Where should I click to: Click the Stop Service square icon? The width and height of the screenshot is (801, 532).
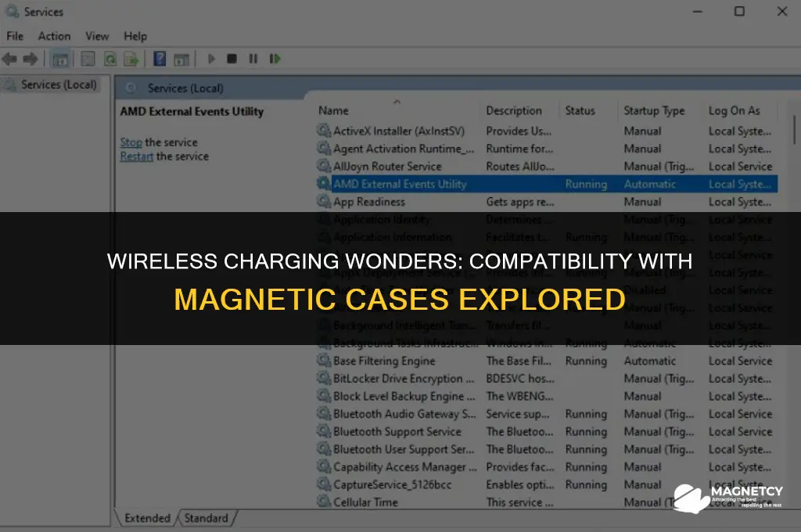232,59
